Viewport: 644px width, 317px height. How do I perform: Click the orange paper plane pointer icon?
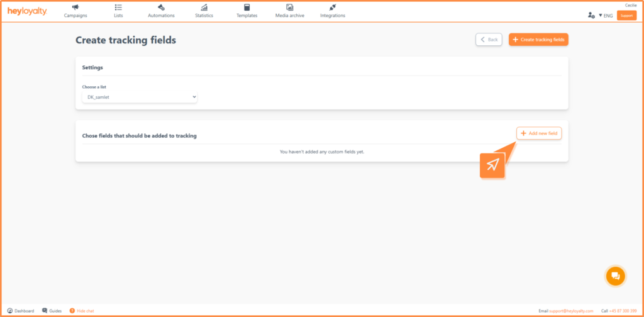tap(492, 165)
